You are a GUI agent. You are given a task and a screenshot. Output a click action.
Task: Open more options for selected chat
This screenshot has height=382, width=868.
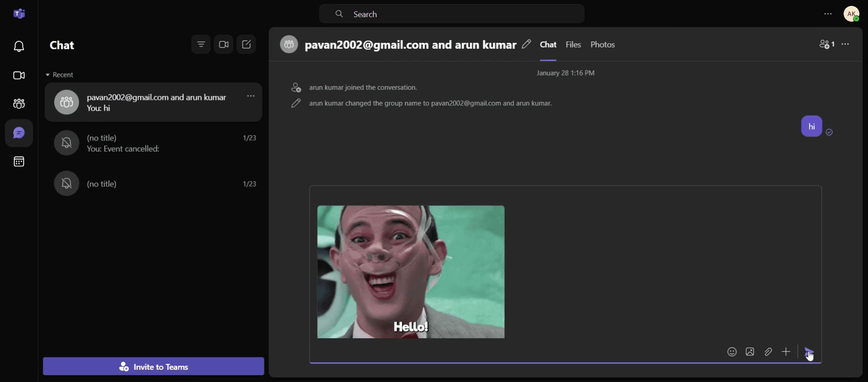click(251, 96)
